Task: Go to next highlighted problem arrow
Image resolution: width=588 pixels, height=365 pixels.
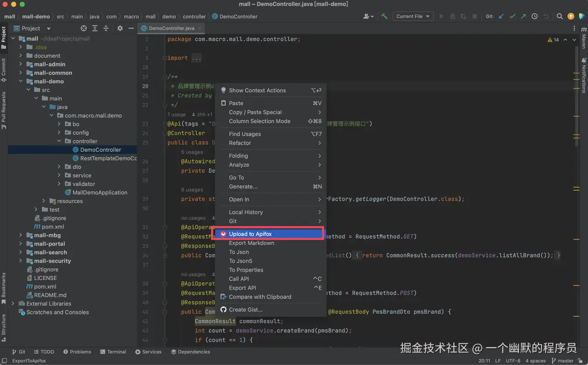Action: click(x=574, y=40)
